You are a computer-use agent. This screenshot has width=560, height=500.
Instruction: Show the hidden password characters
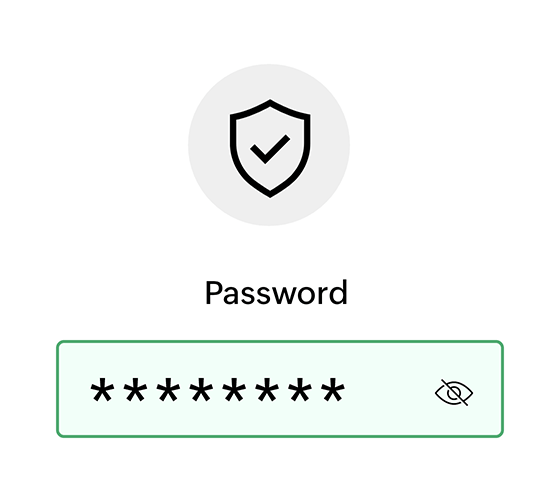point(454,392)
